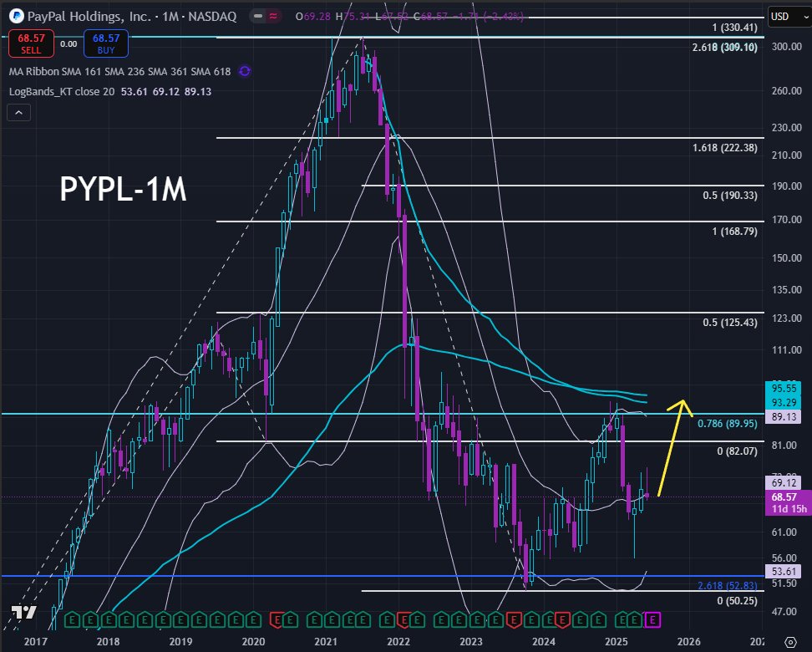
Task: Click the refresh icon next to MA Ribbon indicator
Action: point(243,72)
